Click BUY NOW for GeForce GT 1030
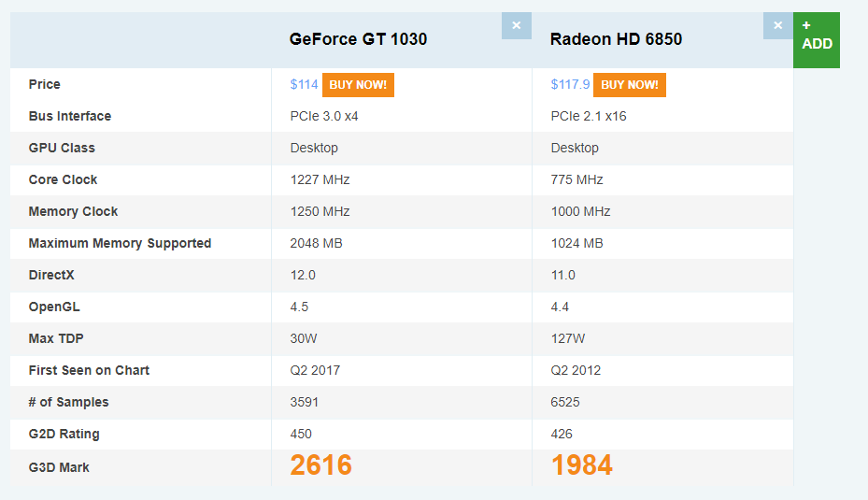Image resolution: width=868 pixels, height=500 pixels. pyautogui.click(x=358, y=85)
